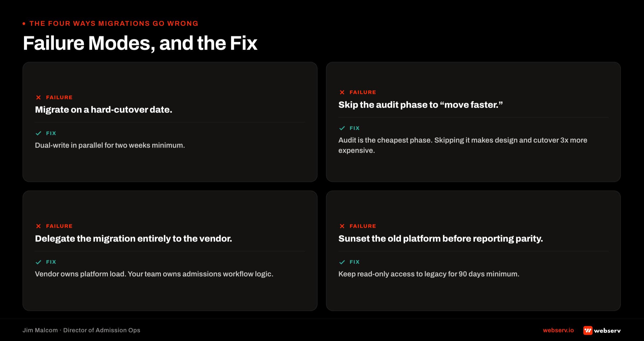Click the green checkmark above read-only access fix
Screen dimensions: 644x341
(x=342, y=262)
